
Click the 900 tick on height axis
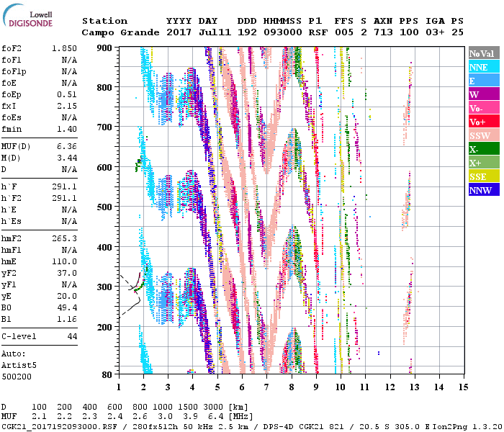[105, 48]
